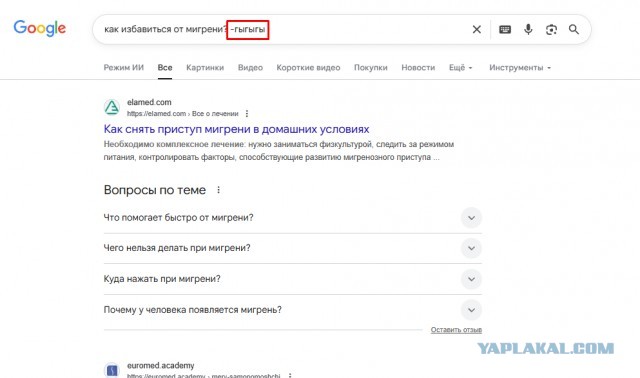Expand the Ещё dropdown menu
The width and height of the screenshot is (640, 378).
(460, 67)
